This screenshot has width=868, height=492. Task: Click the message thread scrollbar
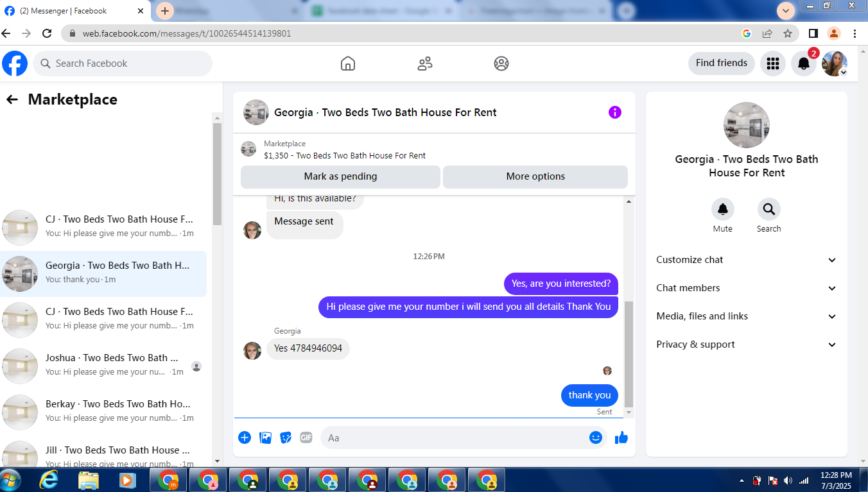pyautogui.click(x=629, y=353)
